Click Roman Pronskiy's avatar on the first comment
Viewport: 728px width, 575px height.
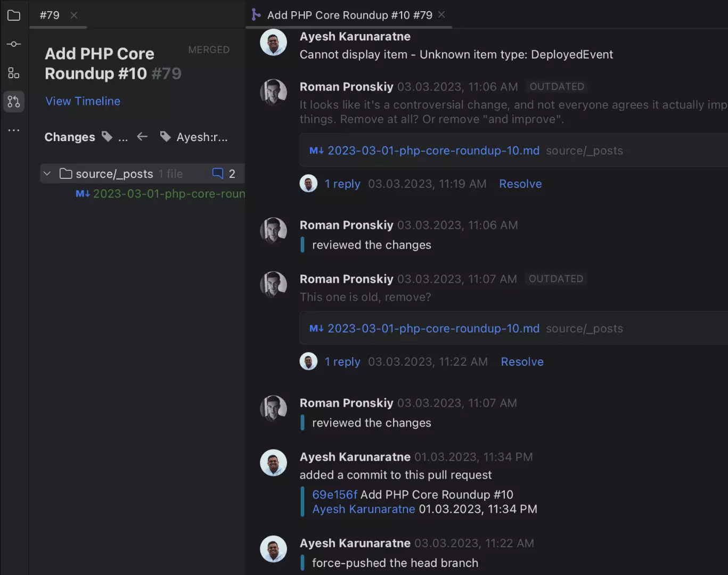point(273,92)
